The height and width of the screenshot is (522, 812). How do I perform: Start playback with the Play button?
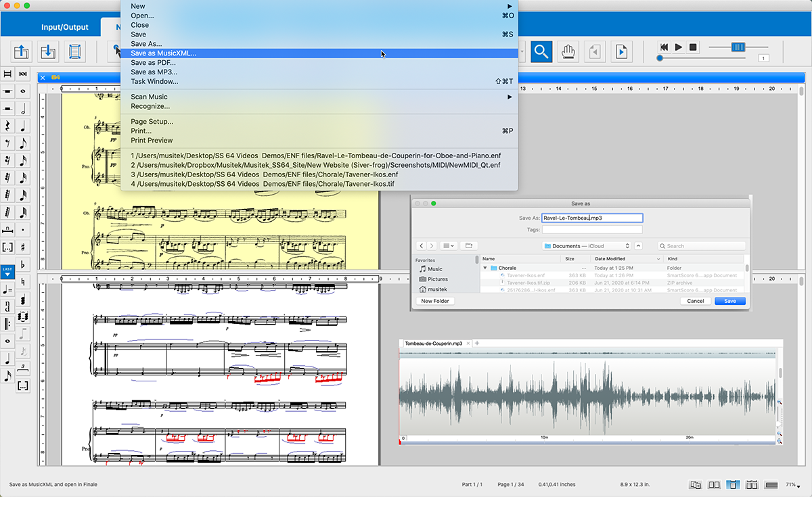pyautogui.click(x=679, y=47)
